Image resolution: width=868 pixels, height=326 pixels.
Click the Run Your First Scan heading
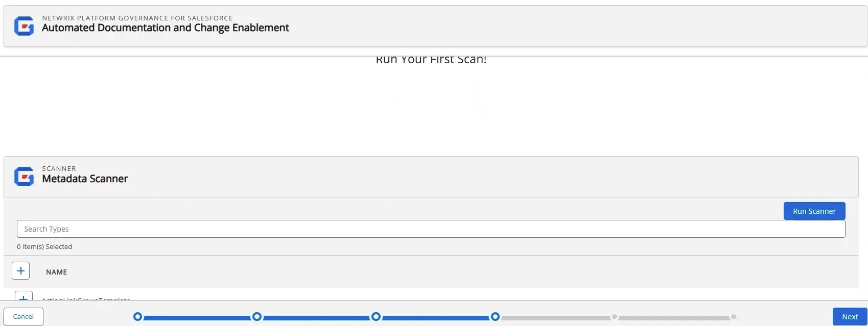(431, 60)
